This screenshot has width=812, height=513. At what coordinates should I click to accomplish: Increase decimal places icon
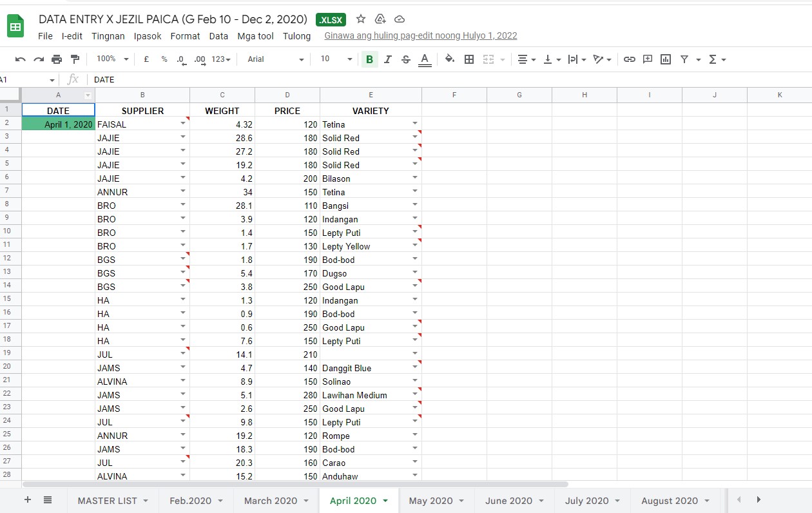(x=200, y=59)
